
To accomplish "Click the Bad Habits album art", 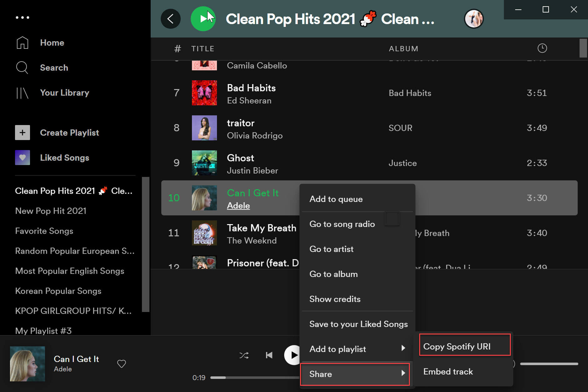I will [x=204, y=93].
